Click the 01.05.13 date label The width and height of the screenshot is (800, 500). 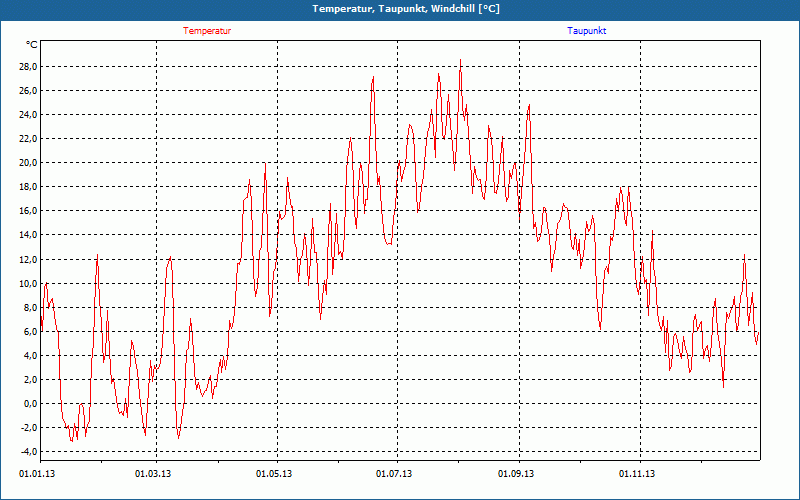coord(274,474)
